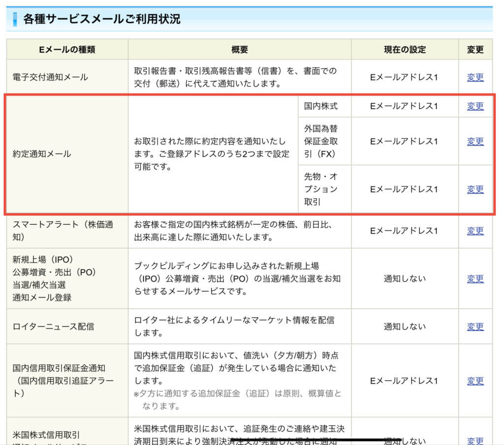Click the 現在の設定 column header
This screenshot has width=504, height=445.
[405, 49]
